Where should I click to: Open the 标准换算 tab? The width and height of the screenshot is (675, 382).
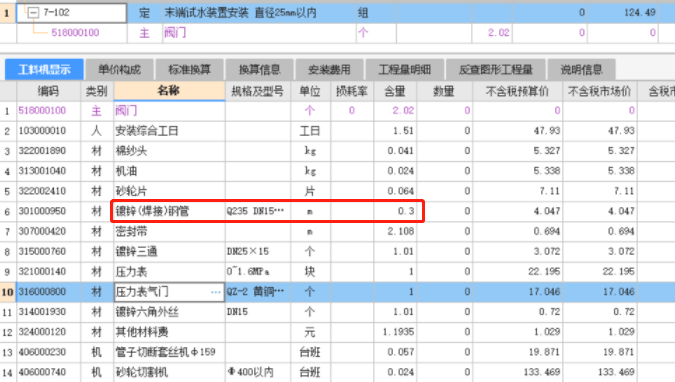189,69
